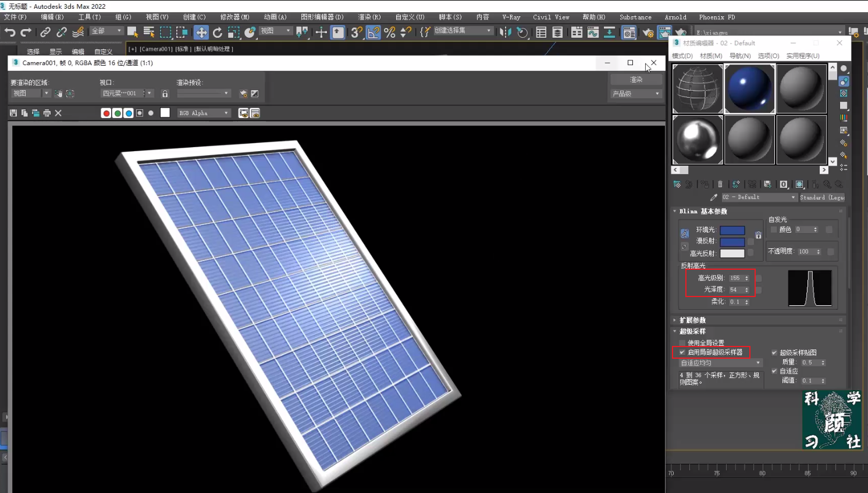This screenshot has width=868, height=493.
Task: Activate Select and Rotate tool
Action: [x=218, y=33]
